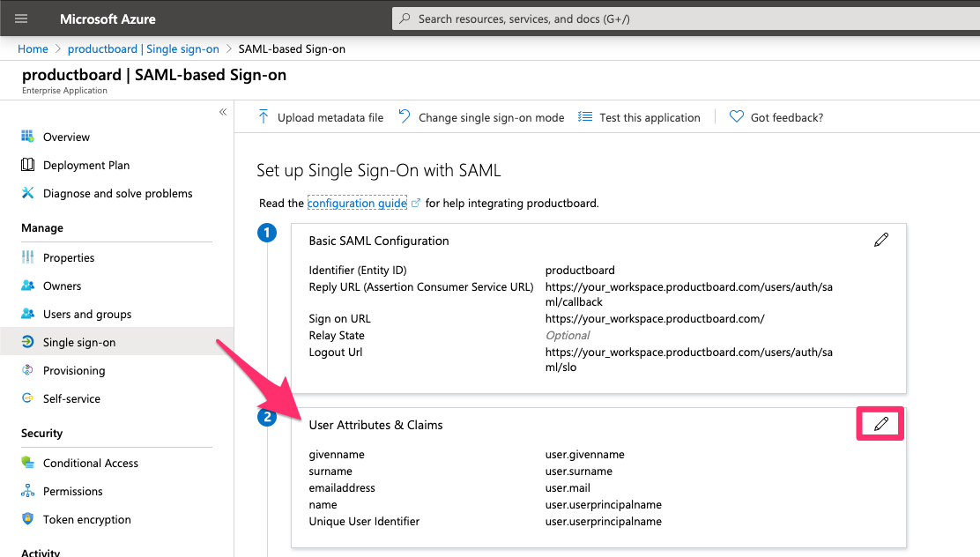Click the Got feedback heart icon
Viewport: 980px width, 557px height.
737,117
